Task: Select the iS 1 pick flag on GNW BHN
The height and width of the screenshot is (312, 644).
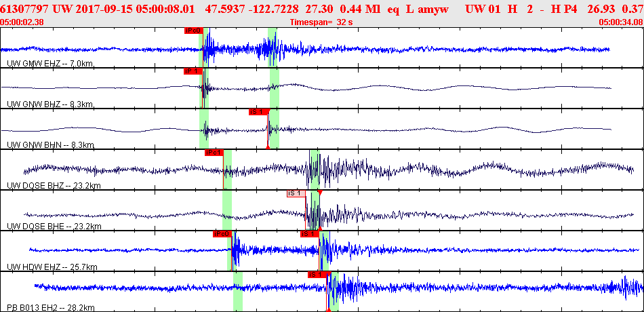Action: coord(258,112)
